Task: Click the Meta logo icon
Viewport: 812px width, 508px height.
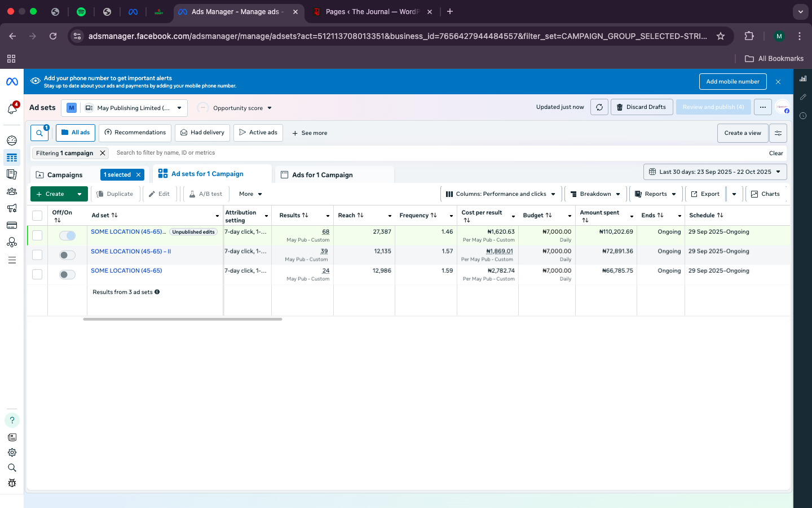Action: (x=12, y=82)
